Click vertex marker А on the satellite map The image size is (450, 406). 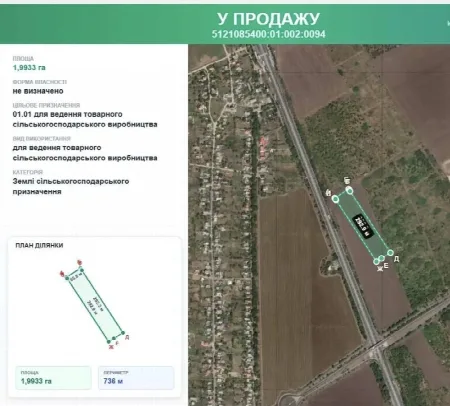[336, 199]
